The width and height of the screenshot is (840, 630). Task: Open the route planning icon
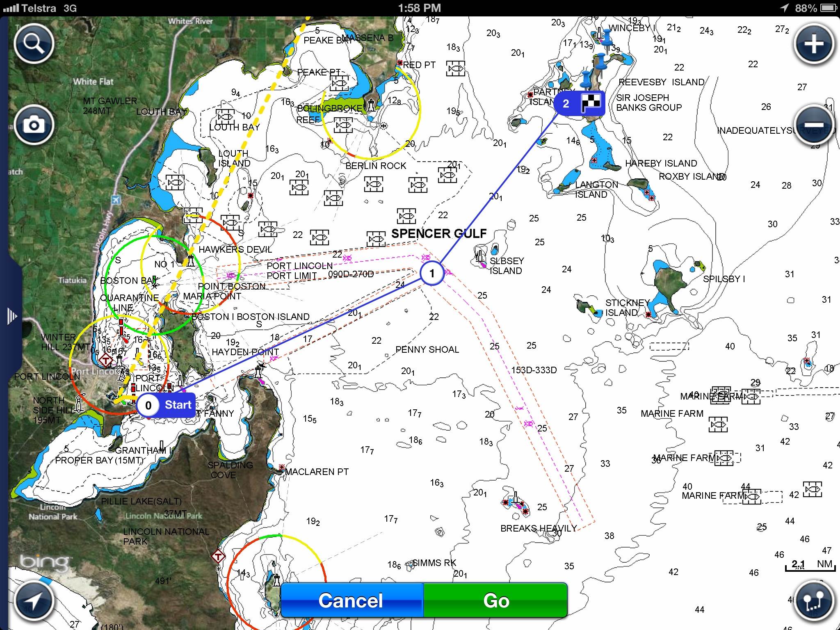point(814,600)
